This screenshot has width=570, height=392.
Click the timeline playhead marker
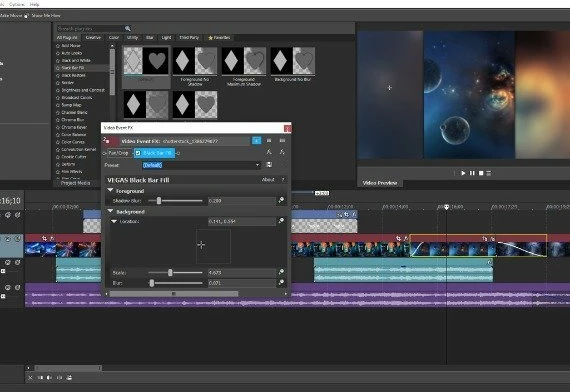pos(446,207)
